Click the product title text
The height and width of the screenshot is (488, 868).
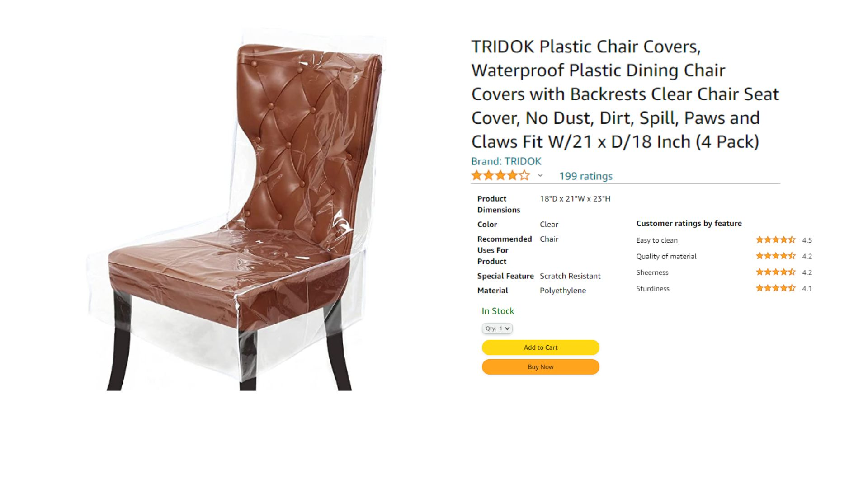pos(625,94)
